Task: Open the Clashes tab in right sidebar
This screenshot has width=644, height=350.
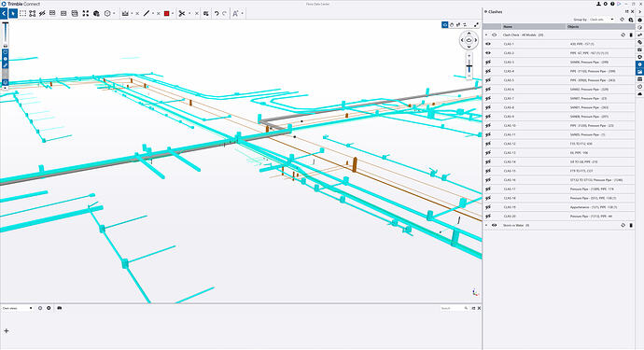Action: [640, 64]
